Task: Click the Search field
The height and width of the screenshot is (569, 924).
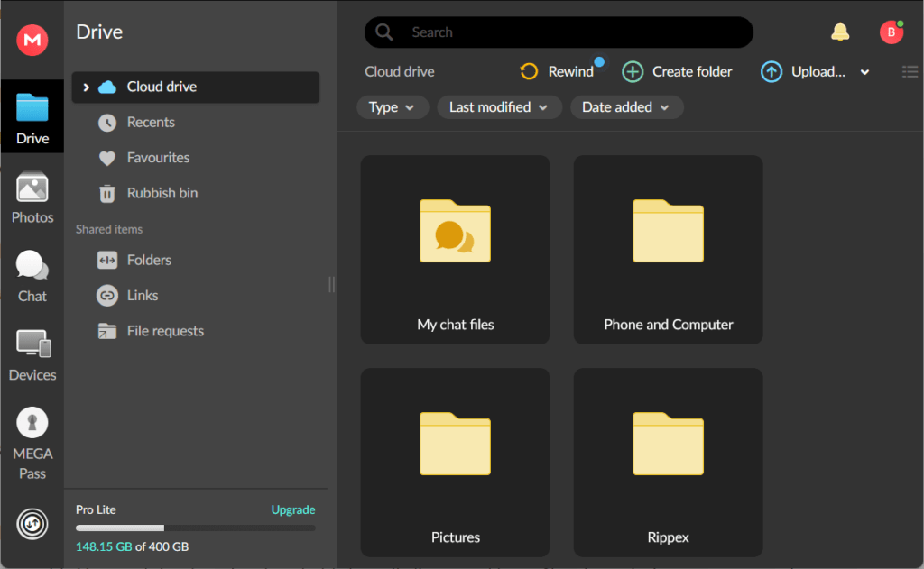Action: [559, 32]
